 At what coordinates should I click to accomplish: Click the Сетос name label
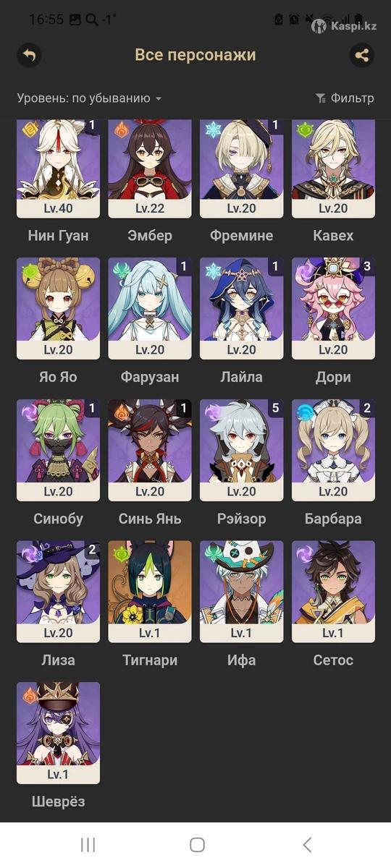pos(334,660)
